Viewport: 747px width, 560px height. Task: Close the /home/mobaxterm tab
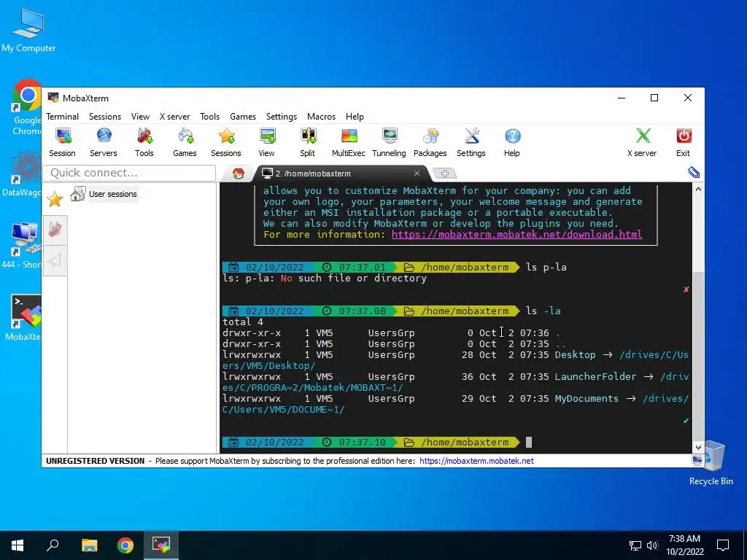pos(417,174)
